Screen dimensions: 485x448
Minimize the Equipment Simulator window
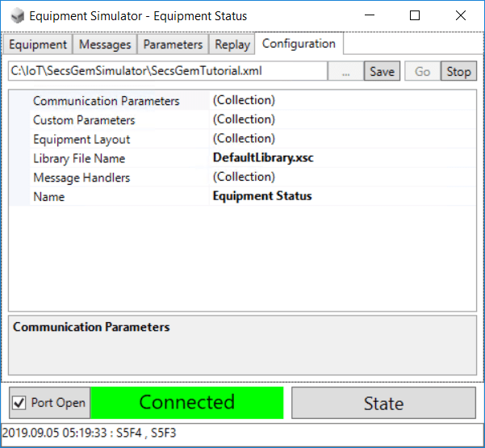point(370,15)
